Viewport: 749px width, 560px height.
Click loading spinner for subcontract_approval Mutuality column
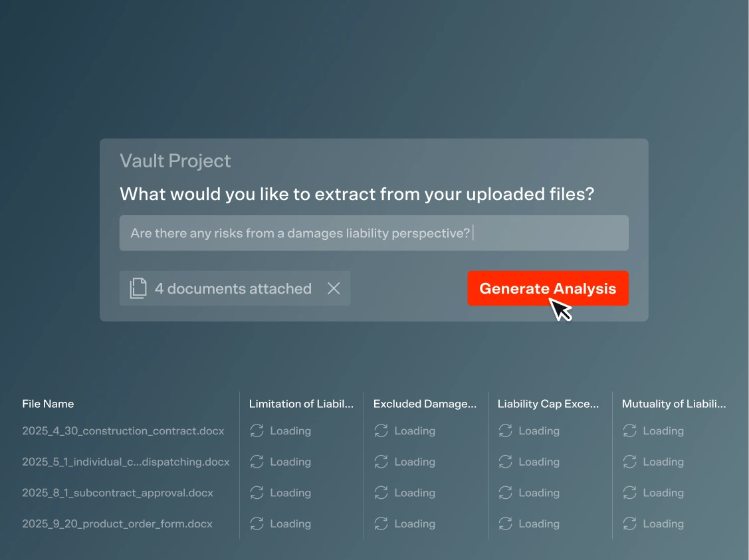click(629, 493)
